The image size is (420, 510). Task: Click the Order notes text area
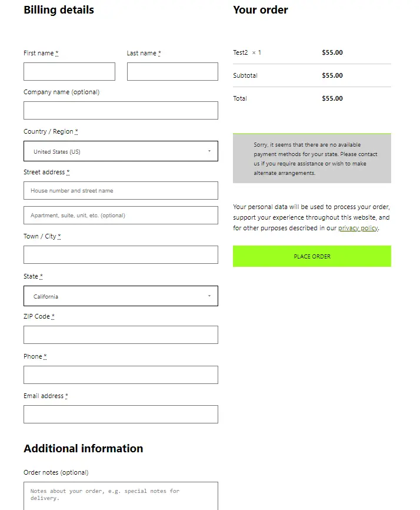[121, 495]
